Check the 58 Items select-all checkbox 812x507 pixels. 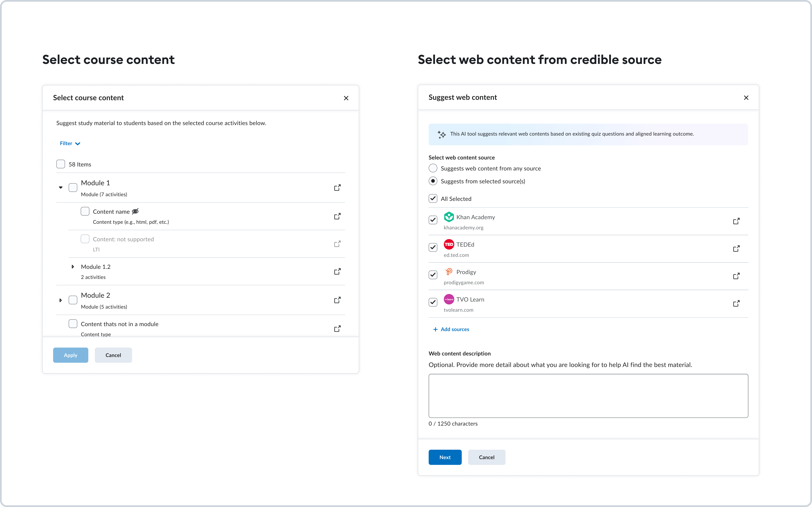tap(61, 164)
